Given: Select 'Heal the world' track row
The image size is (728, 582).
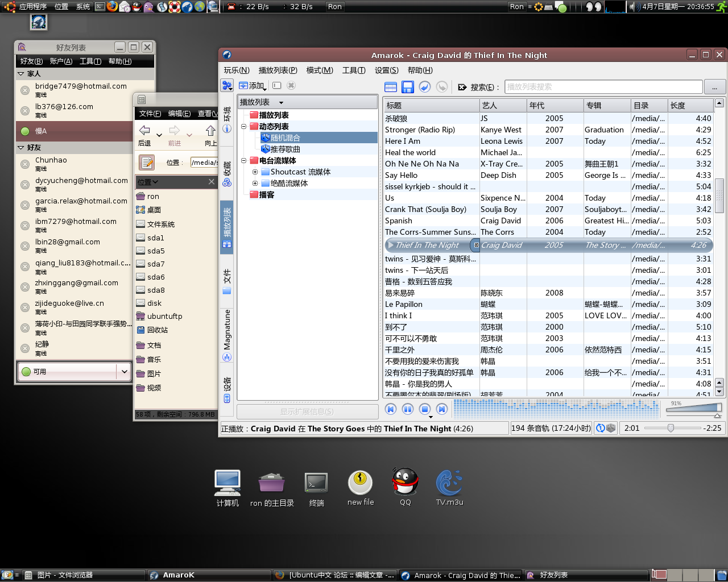Looking at the screenshot, I should point(548,152).
